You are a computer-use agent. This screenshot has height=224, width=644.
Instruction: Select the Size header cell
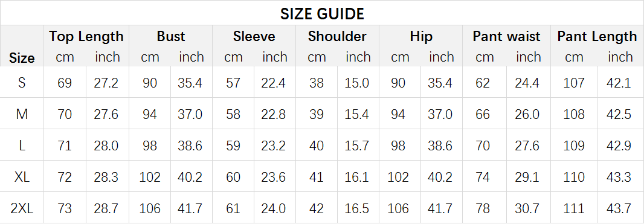click(22, 58)
